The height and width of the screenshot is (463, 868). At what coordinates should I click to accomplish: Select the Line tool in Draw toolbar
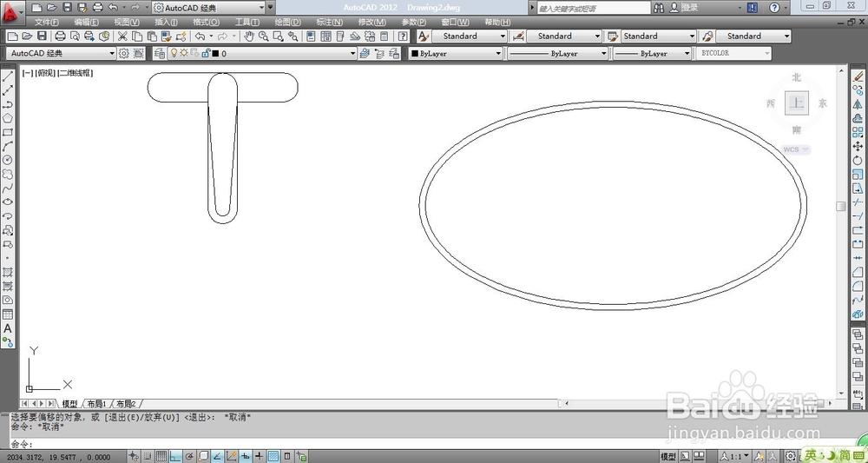8,76
